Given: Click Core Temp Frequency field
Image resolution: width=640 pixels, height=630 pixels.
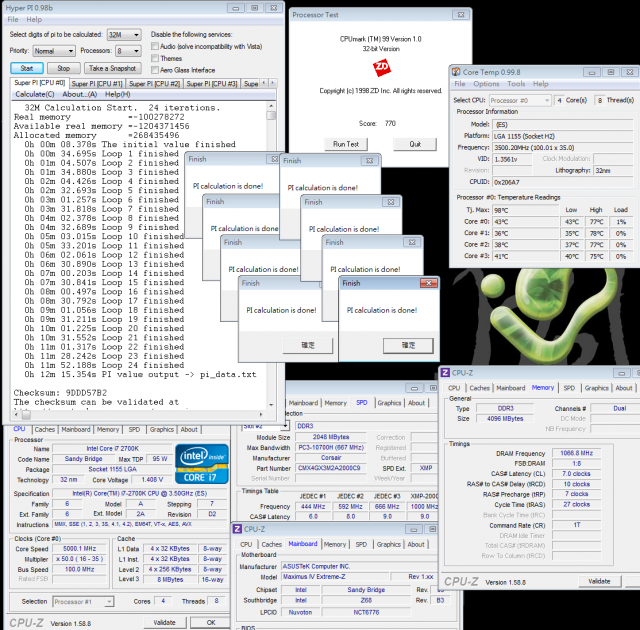Looking at the screenshot, I should coord(563,148).
